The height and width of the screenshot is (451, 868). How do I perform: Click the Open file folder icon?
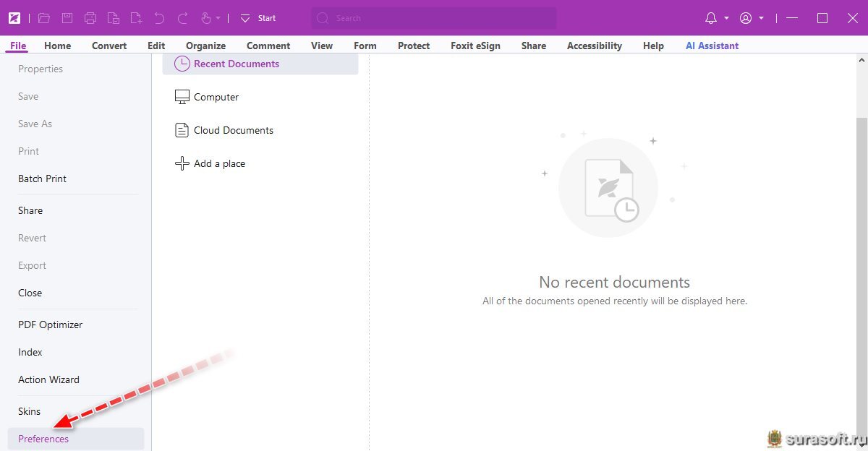coord(44,18)
